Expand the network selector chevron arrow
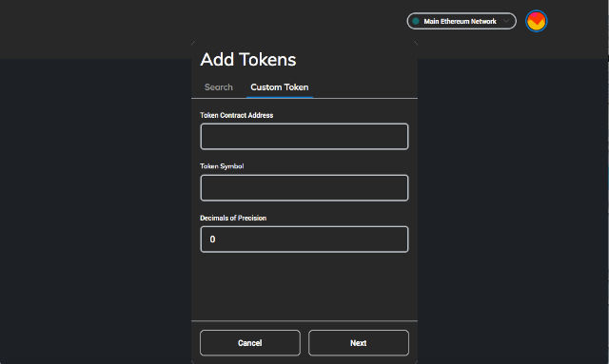 tap(506, 21)
